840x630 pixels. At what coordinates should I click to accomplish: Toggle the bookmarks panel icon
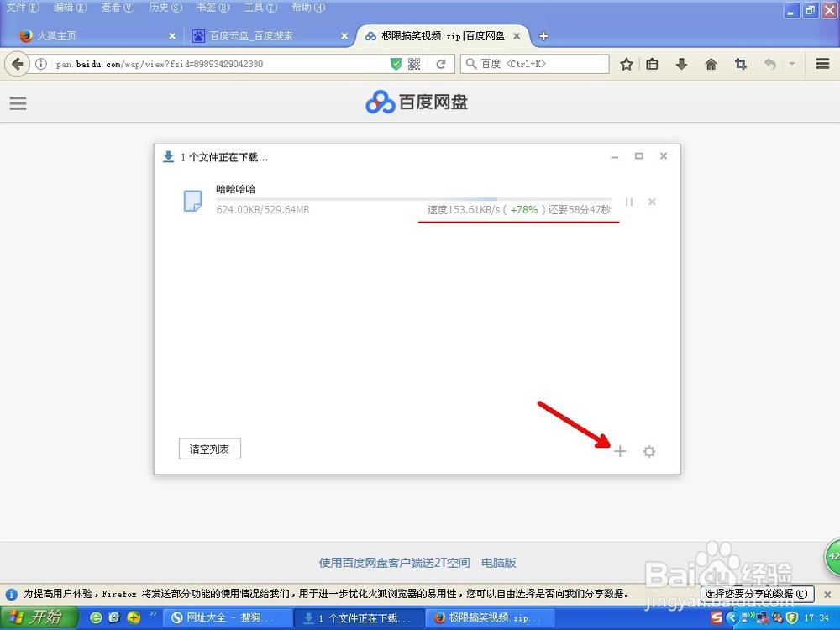pos(653,63)
